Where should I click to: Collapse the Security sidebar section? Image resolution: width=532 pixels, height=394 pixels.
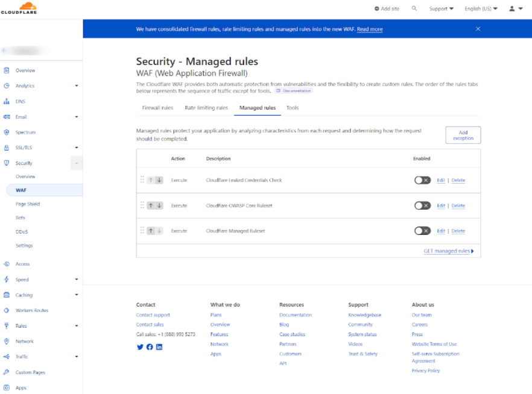click(77, 163)
